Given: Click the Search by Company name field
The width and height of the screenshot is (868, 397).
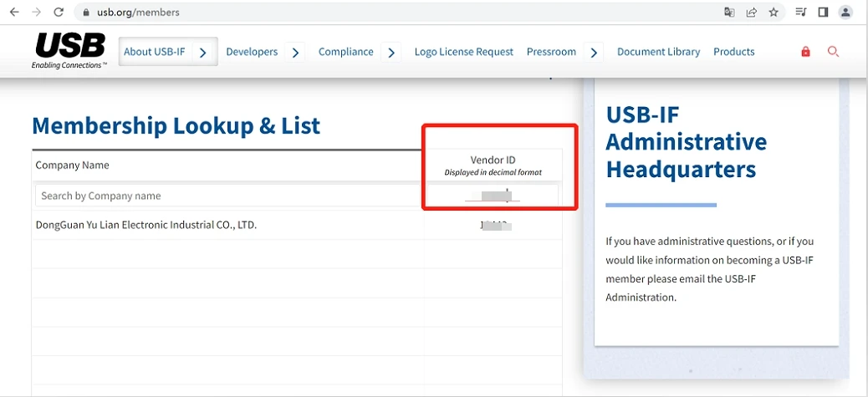Looking at the screenshot, I should 228,196.
